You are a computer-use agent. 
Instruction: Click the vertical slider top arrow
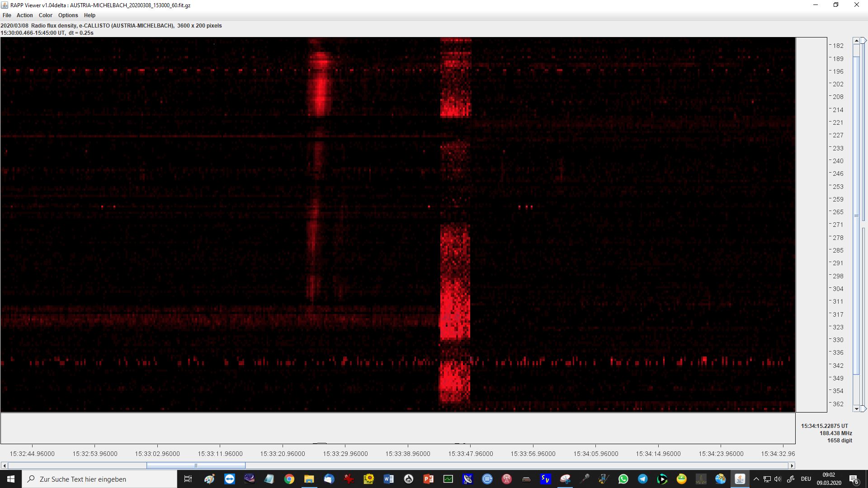click(856, 41)
